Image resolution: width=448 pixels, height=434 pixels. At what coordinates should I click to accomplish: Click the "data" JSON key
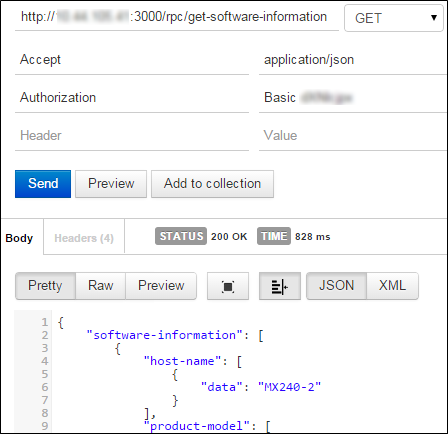(222, 387)
